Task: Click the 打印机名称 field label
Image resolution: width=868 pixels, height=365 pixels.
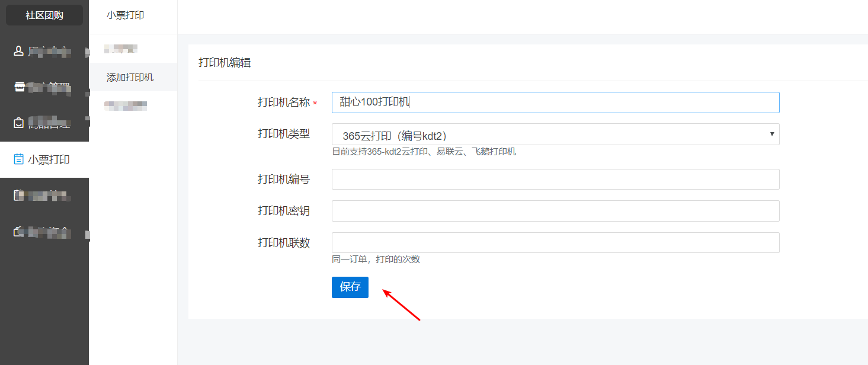Action: click(x=284, y=103)
